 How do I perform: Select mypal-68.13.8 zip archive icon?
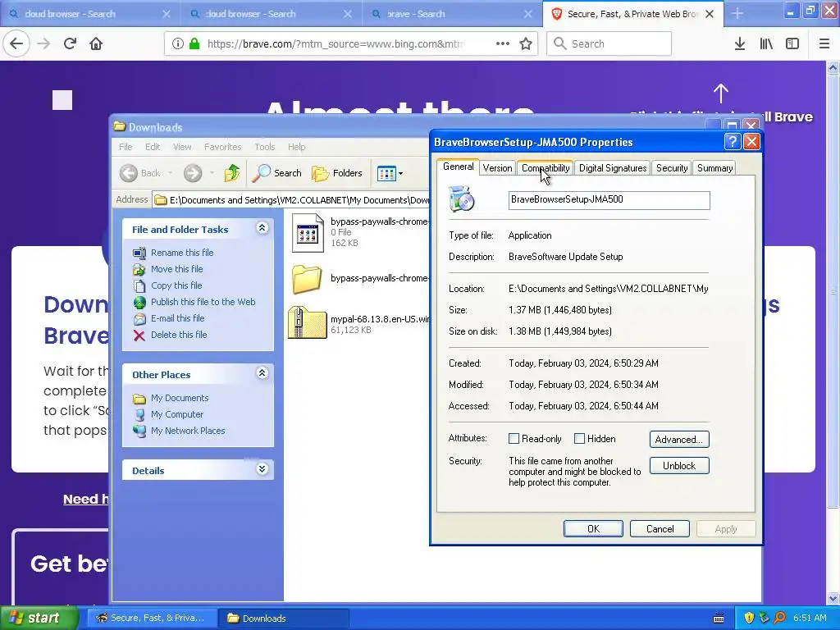(308, 323)
